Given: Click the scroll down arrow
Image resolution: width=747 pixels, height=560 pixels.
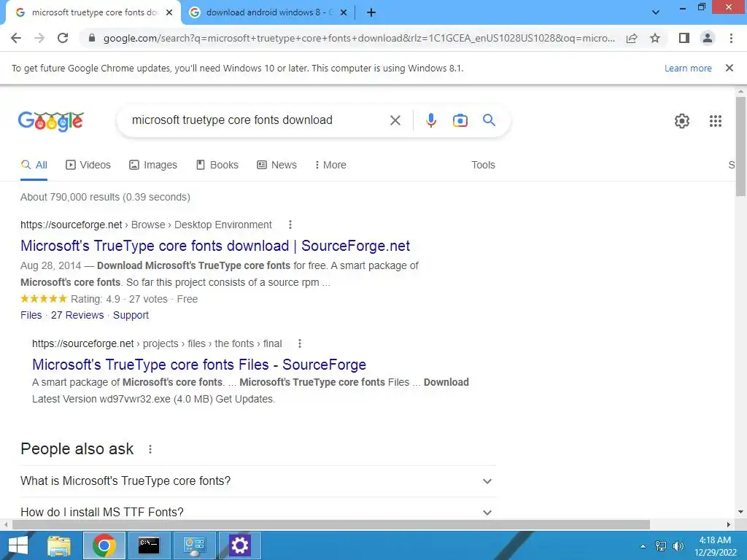Looking at the screenshot, I should coord(740,512).
